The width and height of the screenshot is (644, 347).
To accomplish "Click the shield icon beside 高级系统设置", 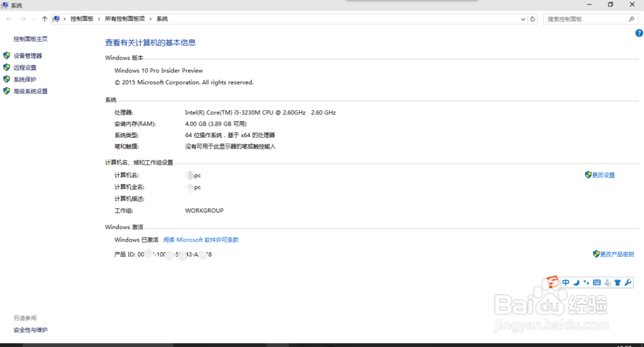I will [x=6, y=91].
